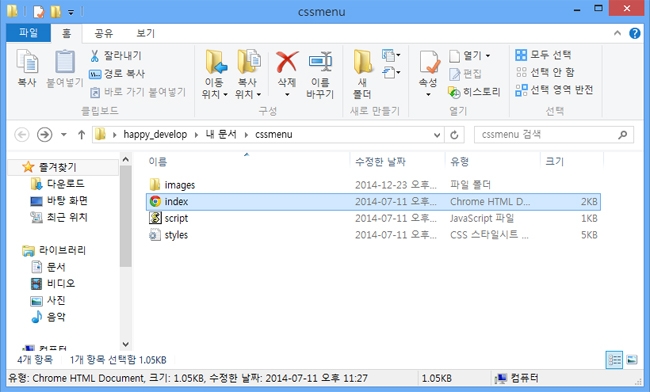
Task: Expand the Properties (속성) dropdown arrow
Action: pos(429,94)
